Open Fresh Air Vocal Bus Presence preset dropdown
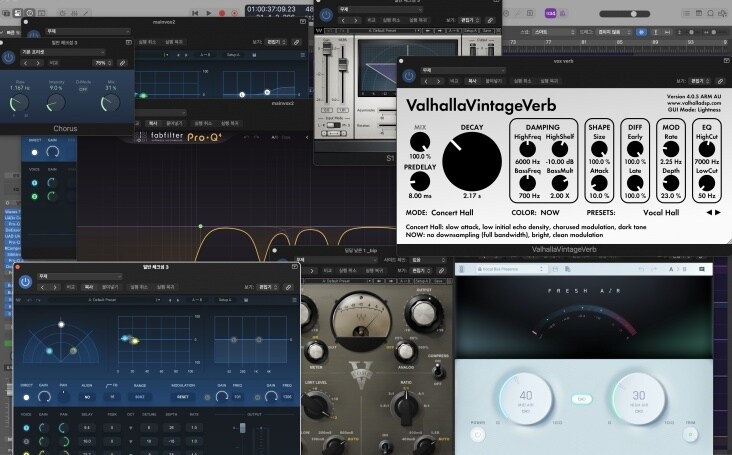The height and width of the screenshot is (455, 732). coord(510,269)
